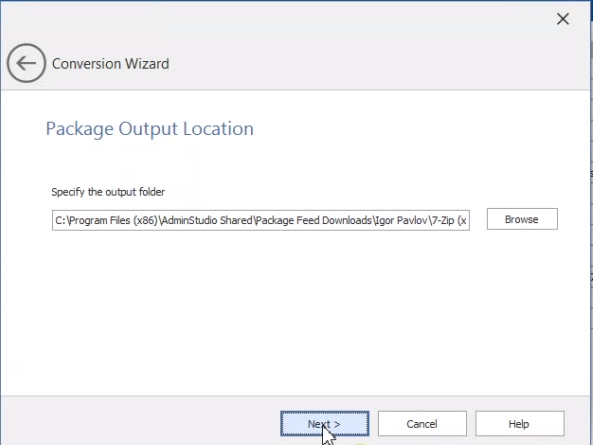593x445 pixels.
Task: Click the 'Package Output Location' heading
Action: 150,129
